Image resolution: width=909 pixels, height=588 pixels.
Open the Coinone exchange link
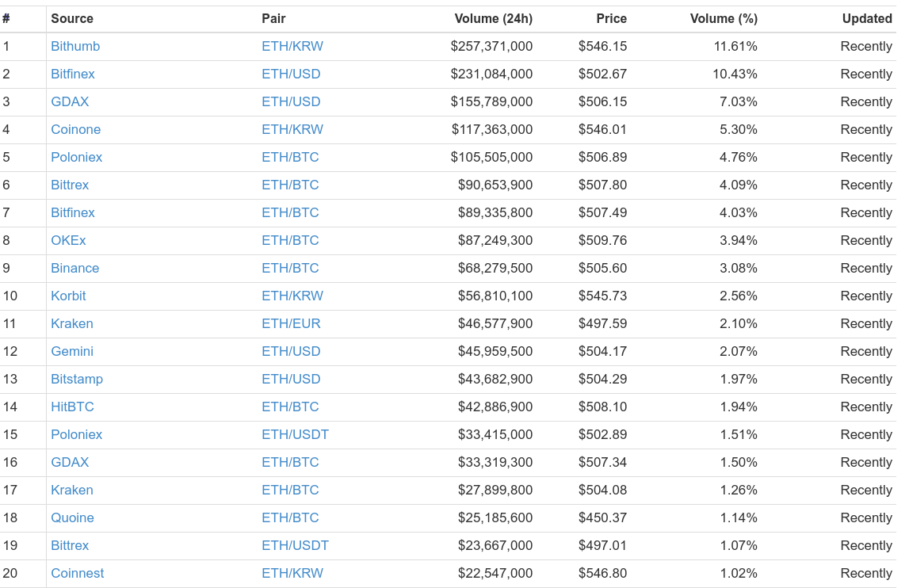click(x=76, y=129)
